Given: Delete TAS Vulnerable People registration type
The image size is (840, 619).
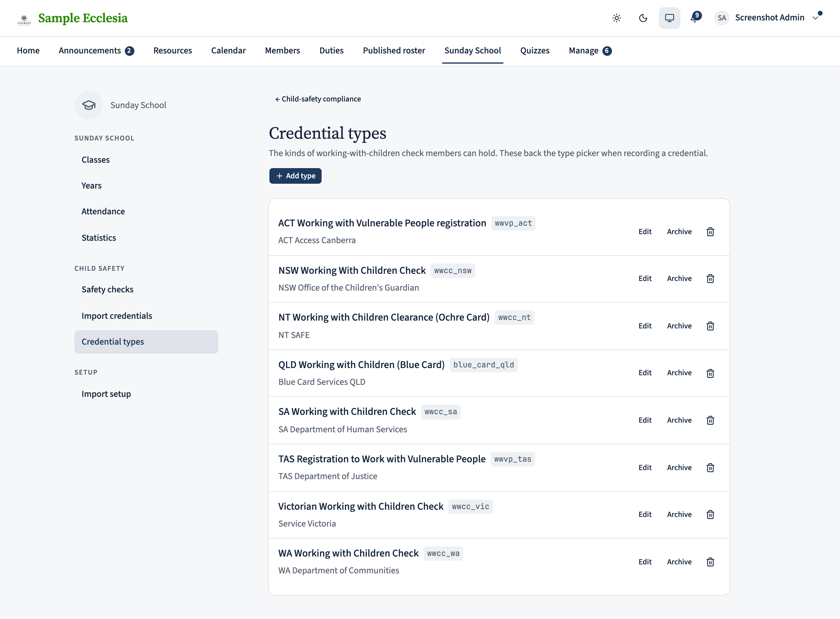Looking at the screenshot, I should 710,468.
